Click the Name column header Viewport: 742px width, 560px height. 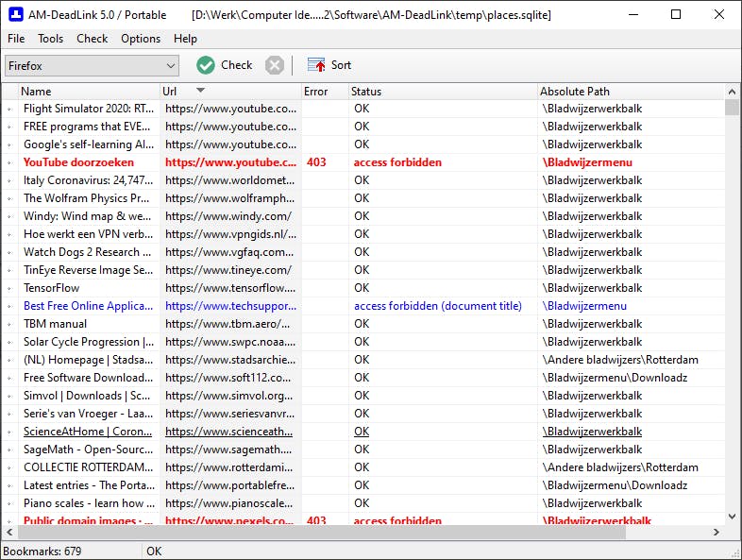tap(89, 92)
